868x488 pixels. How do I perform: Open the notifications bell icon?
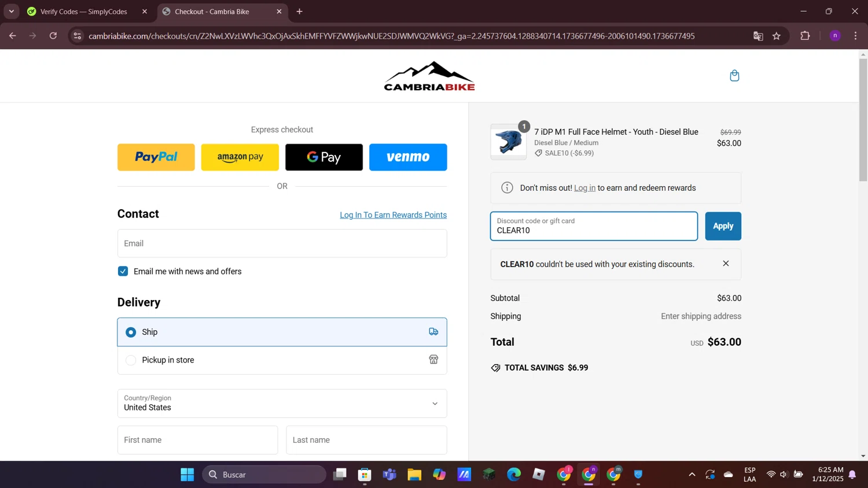coord(852,475)
